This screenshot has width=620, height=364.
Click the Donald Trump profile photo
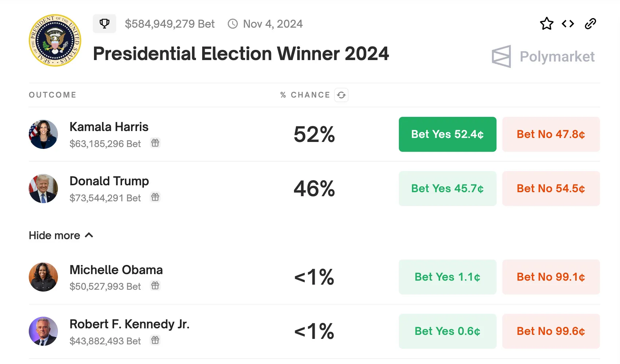coord(43,189)
